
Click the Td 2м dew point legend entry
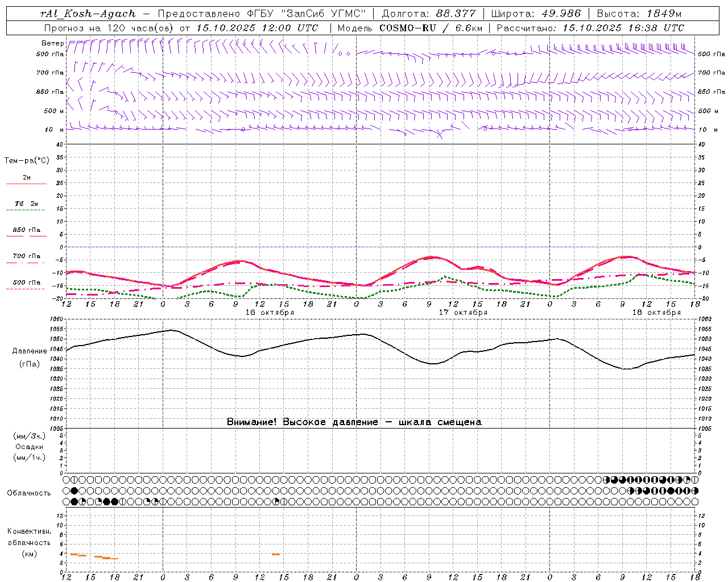click(26, 203)
